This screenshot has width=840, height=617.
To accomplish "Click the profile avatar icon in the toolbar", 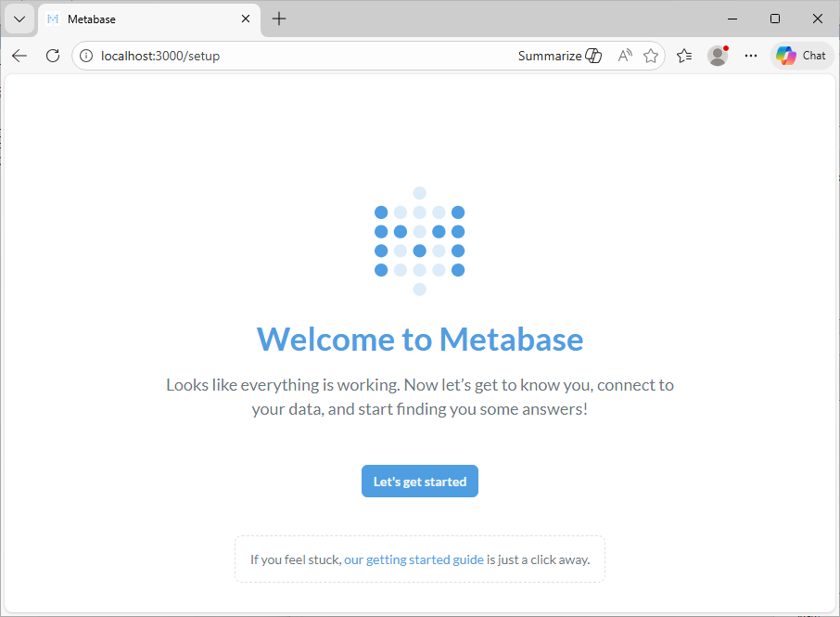I will pos(717,56).
